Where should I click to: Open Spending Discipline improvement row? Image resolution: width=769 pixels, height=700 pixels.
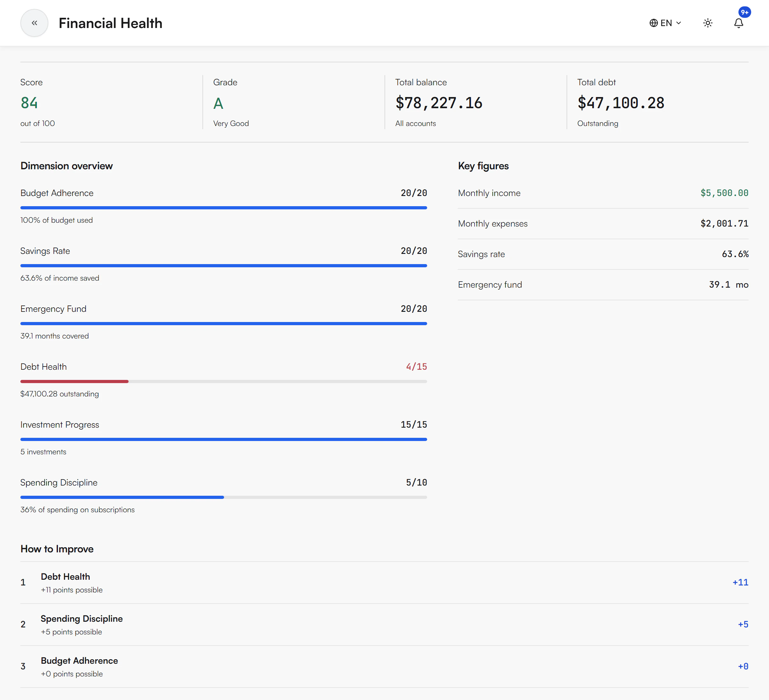[384, 625]
